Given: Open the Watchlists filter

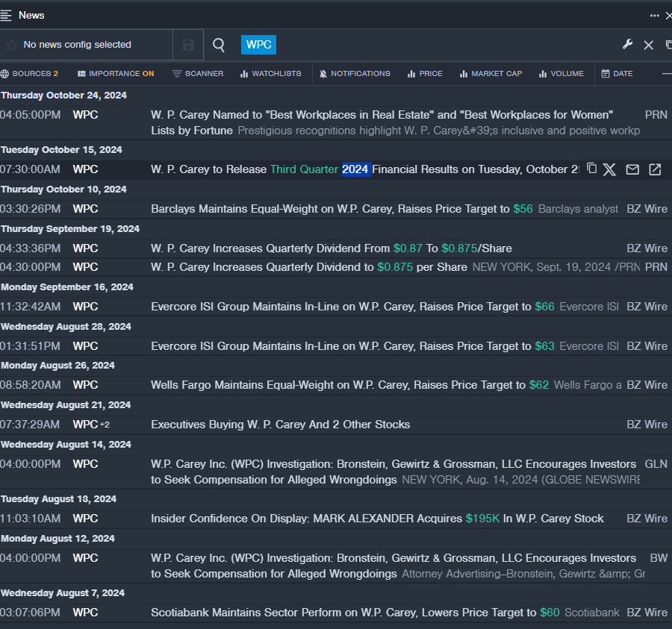Looking at the screenshot, I should tap(270, 74).
